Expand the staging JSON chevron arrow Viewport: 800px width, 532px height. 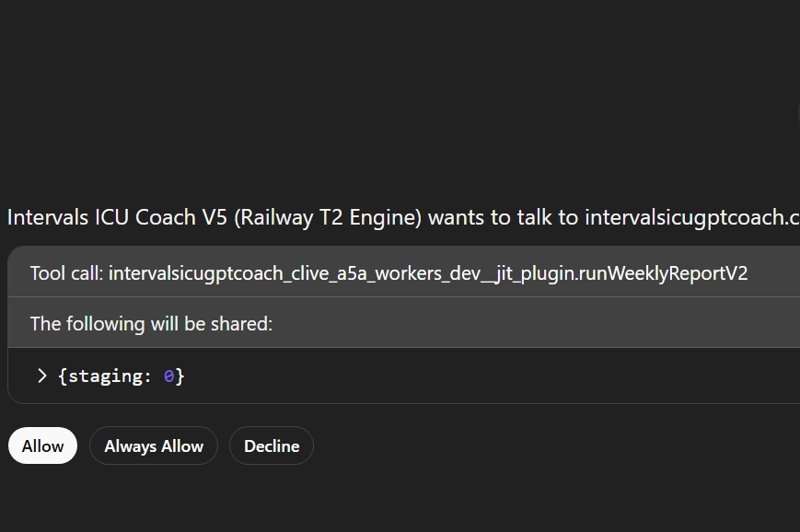tap(41, 376)
